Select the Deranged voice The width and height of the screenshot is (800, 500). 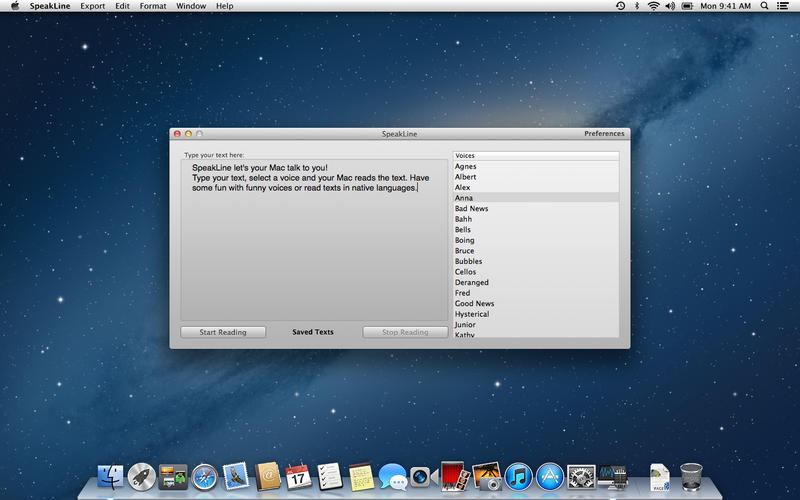pyautogui.click(x=536, y=282)
